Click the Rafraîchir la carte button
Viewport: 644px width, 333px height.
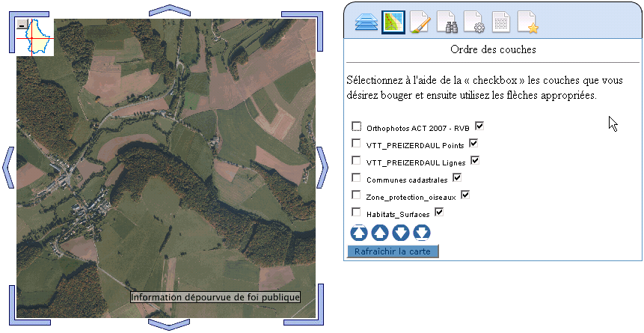tap(393, 251)
